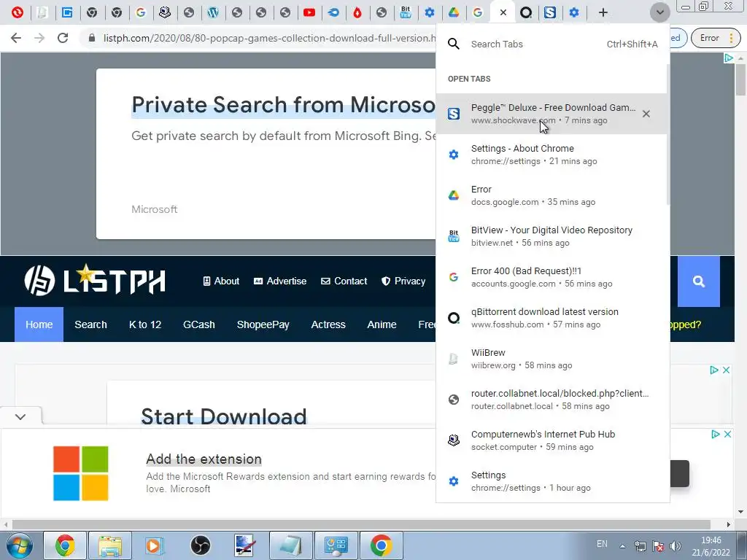The height and width of the screenshot is (560, 747).
Task: Open the YouTube tab in the tab strip
Action: (x=309, y=12)
